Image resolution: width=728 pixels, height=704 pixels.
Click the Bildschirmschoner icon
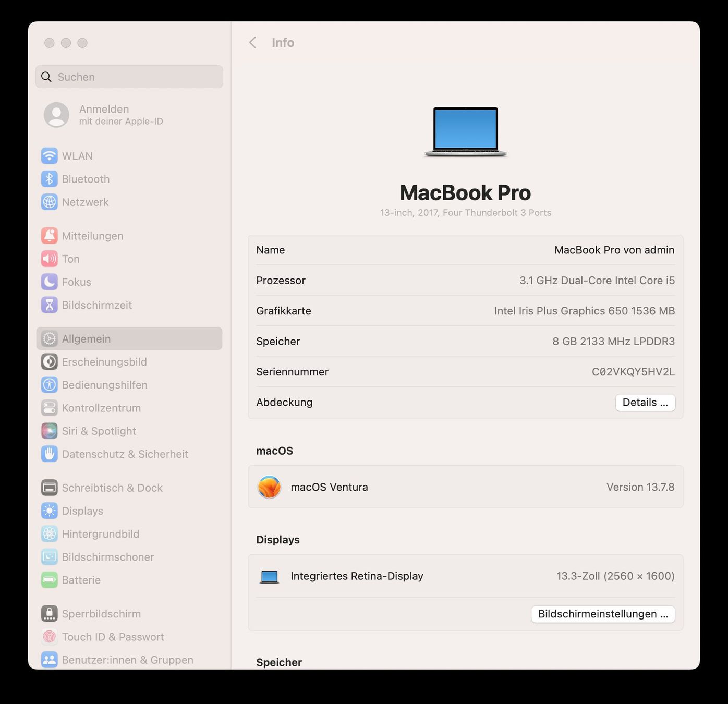(50, 557)
